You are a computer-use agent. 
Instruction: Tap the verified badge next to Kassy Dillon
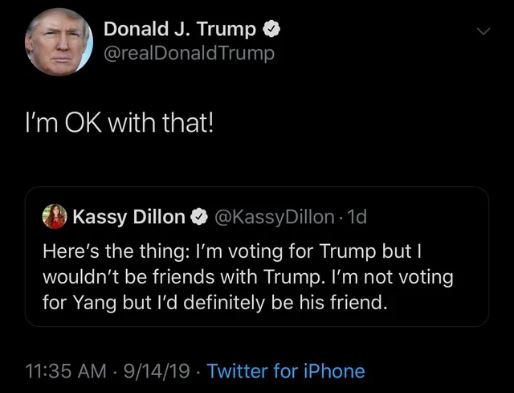[199, 217]
